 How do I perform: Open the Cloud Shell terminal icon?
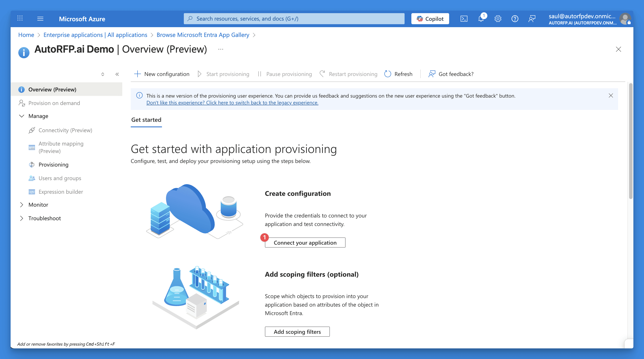[x=464, y=19]
